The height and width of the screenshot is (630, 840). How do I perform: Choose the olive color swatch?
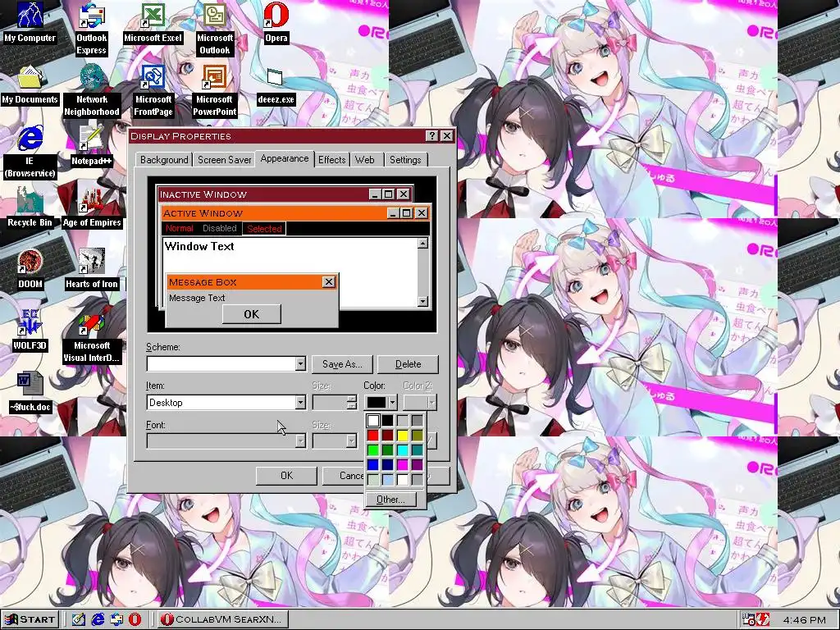(417, 436)
